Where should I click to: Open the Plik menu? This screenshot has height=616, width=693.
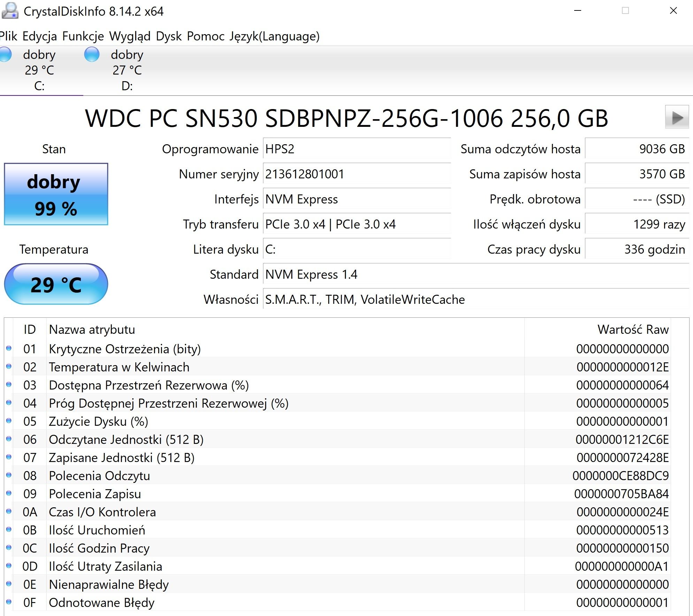pyautogui.click(x=8, y=36)
